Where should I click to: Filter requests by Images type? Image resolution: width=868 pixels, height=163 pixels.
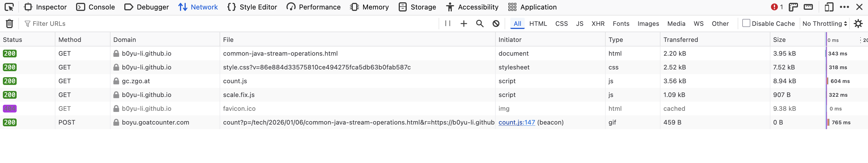[648, 24]
